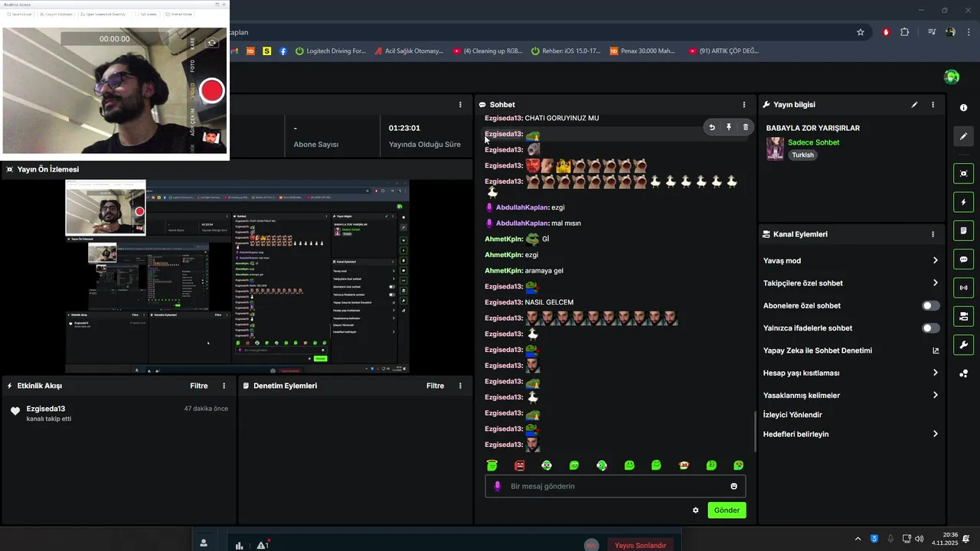Click İzleyici Yönlendir option
Screen dimensions: 980x551
tap(792, 415)
